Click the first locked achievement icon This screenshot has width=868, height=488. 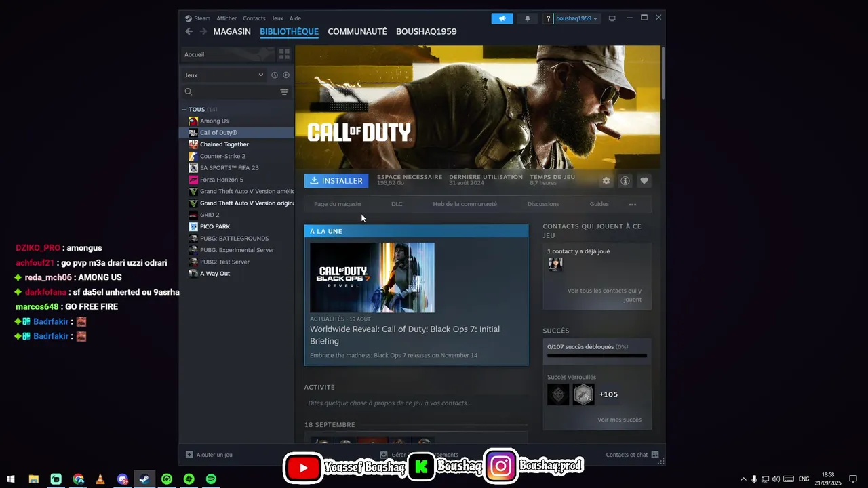(x=558, y=394)
